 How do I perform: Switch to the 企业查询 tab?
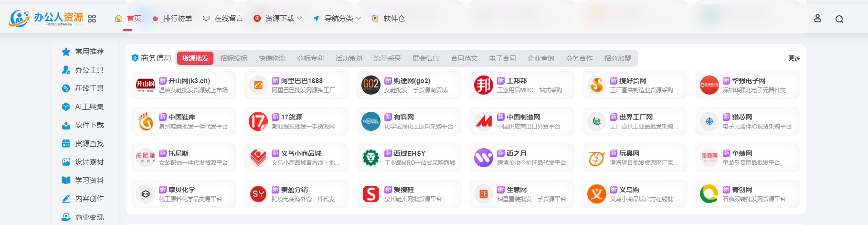tap(541, 58)
